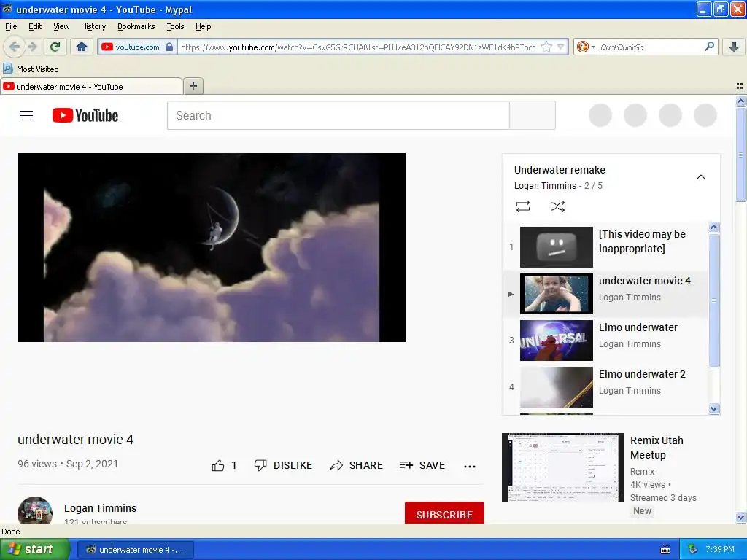Click the Save to playlist icon
This screenshot has height=560, width=747.
pyautogui.click(x=406, y=465)
